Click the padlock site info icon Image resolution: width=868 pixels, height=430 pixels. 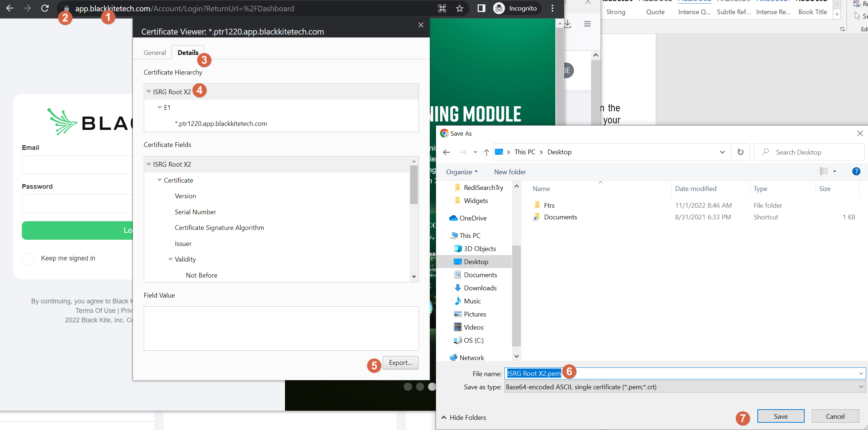[x=66, y=8]
